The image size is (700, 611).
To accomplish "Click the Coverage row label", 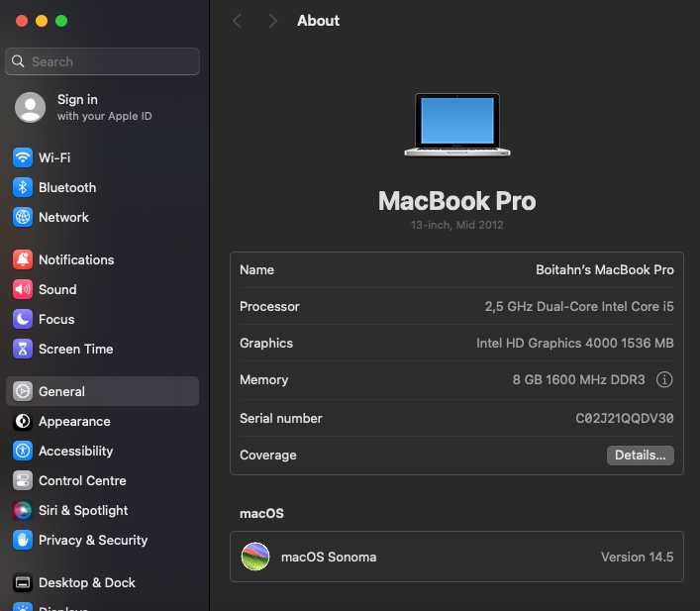I will click(268, 456).
